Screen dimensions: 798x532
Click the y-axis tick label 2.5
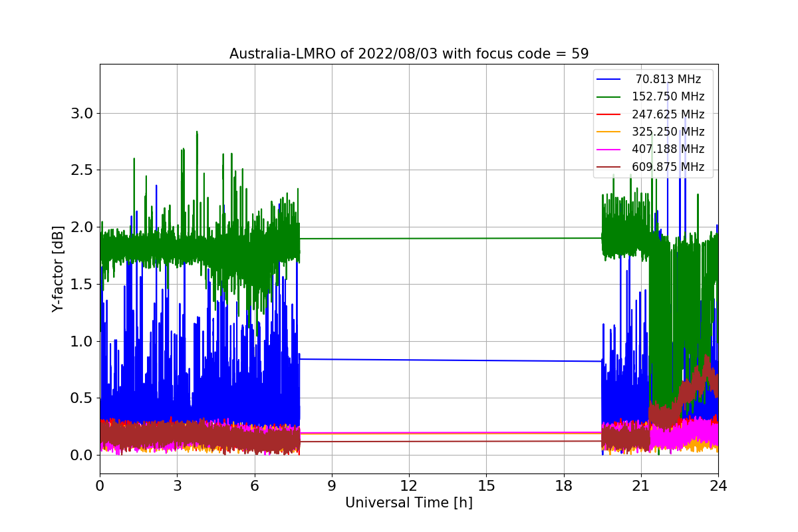click(x=82, y=170)
